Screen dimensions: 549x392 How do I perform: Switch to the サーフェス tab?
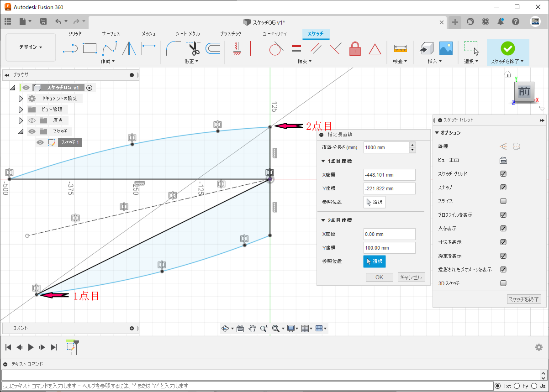point(111,34)
